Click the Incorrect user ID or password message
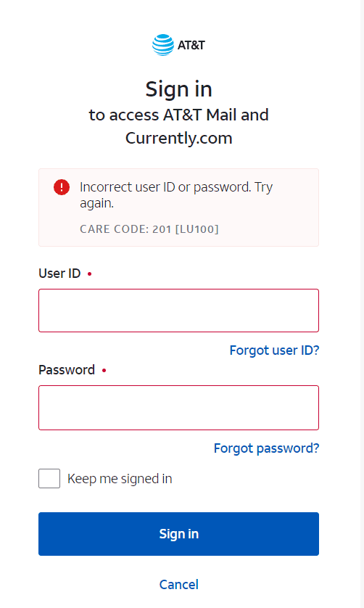This screenshot has height=608, width=364. [x=176, y=195]
